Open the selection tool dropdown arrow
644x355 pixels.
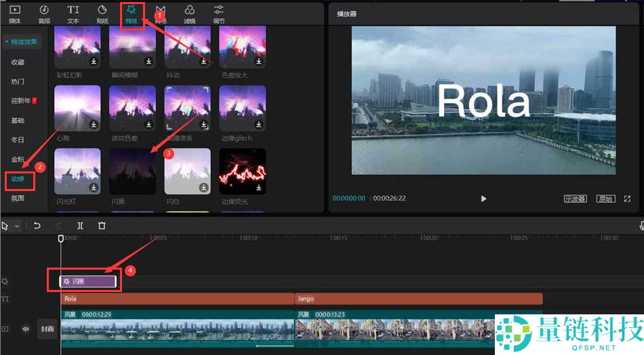[x=18, y=226]
